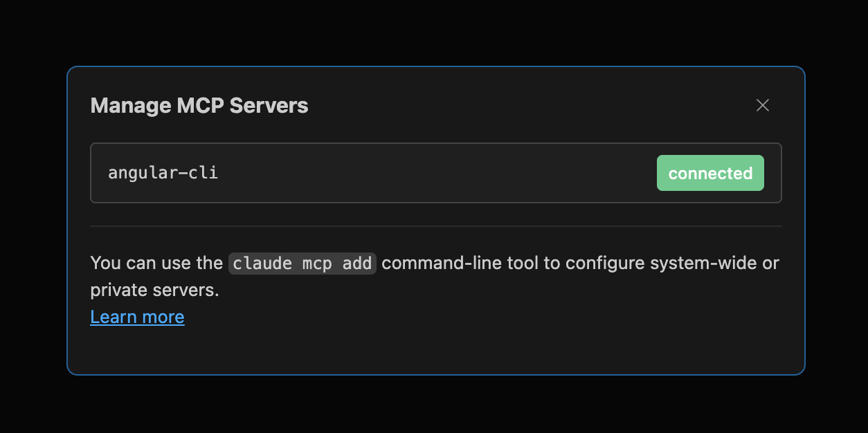Click the server status indicator for angular-cli
This screenshot has width=868, height=433.
710,173
